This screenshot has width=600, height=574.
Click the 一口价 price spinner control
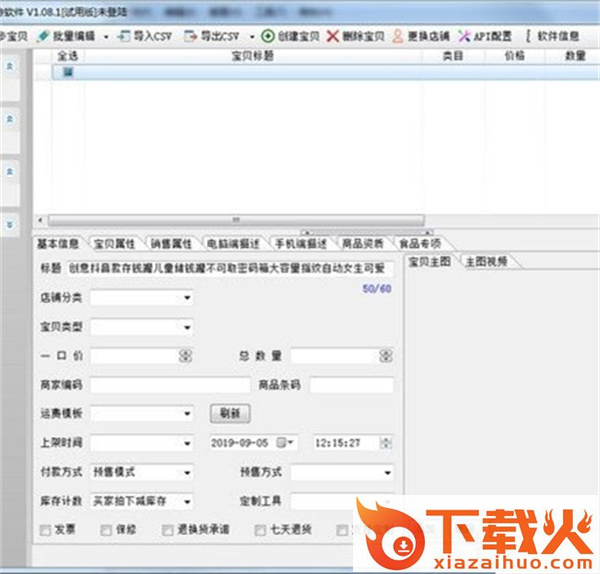(x=185, y=355)
